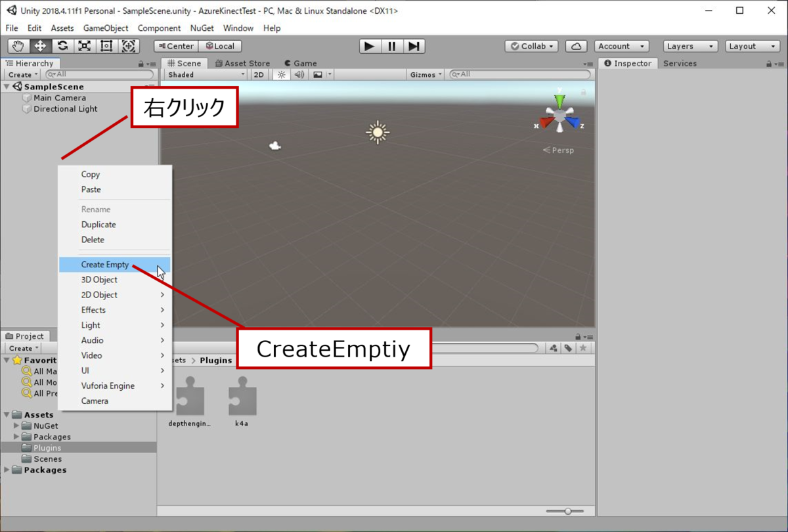Image resolution: width=788 pixels, height=532 pixels.
Task: Switch to the Services tab
Action: pos(680,63)
